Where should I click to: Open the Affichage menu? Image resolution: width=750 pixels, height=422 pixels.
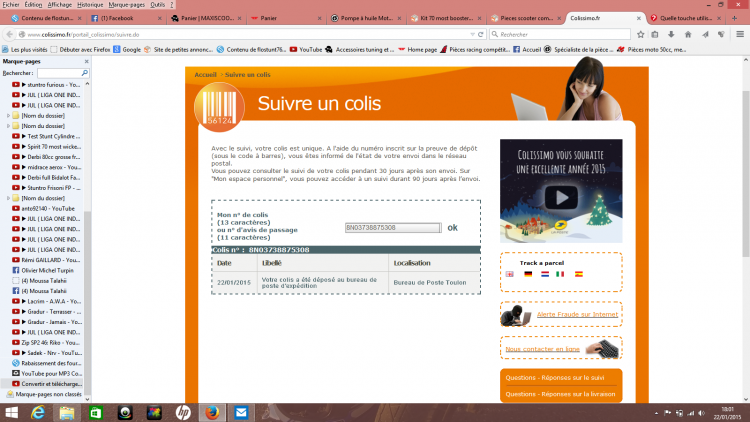59,5
